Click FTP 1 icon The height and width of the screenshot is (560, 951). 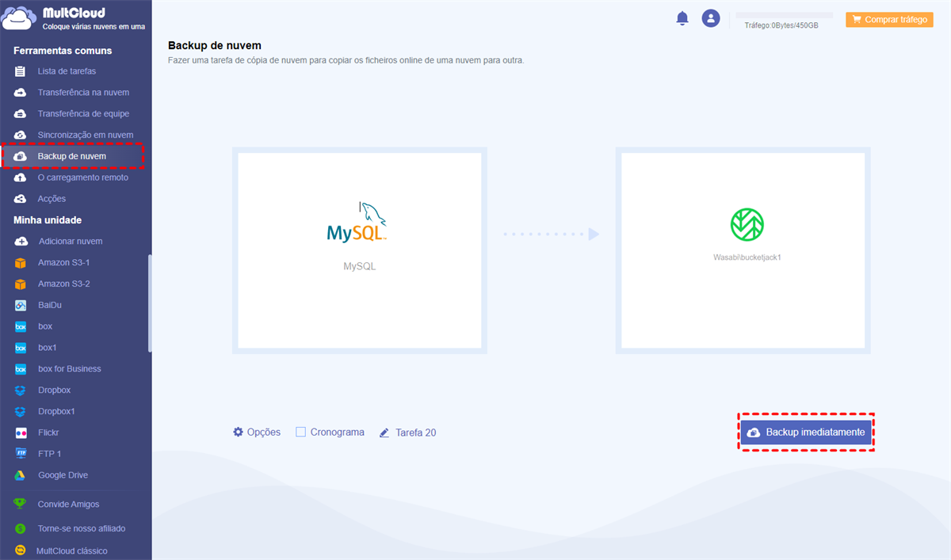tap(21, 454)
